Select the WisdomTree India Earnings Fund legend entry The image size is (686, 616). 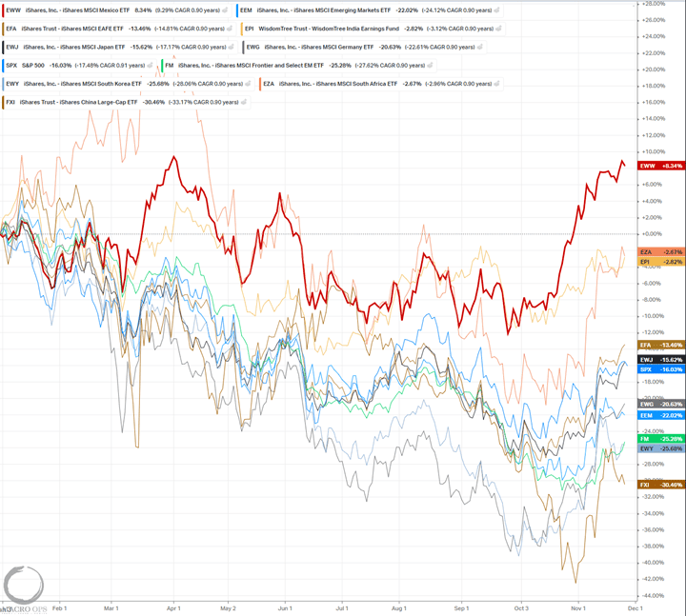[373, 29]
